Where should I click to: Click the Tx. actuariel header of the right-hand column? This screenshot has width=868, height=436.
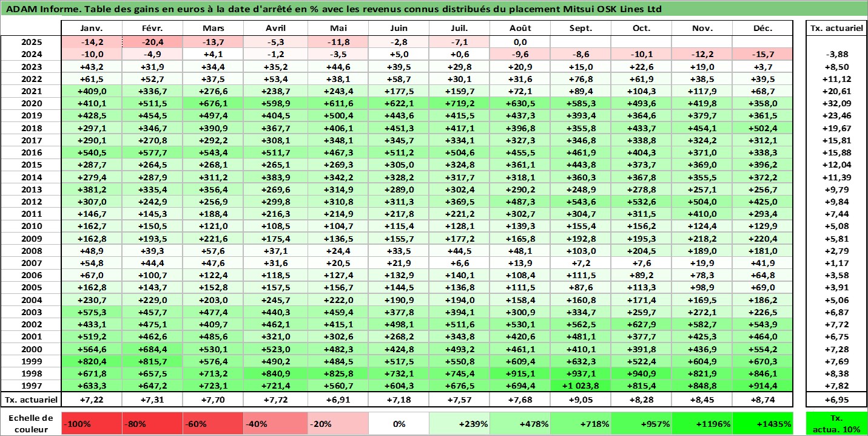coord(836,28)
